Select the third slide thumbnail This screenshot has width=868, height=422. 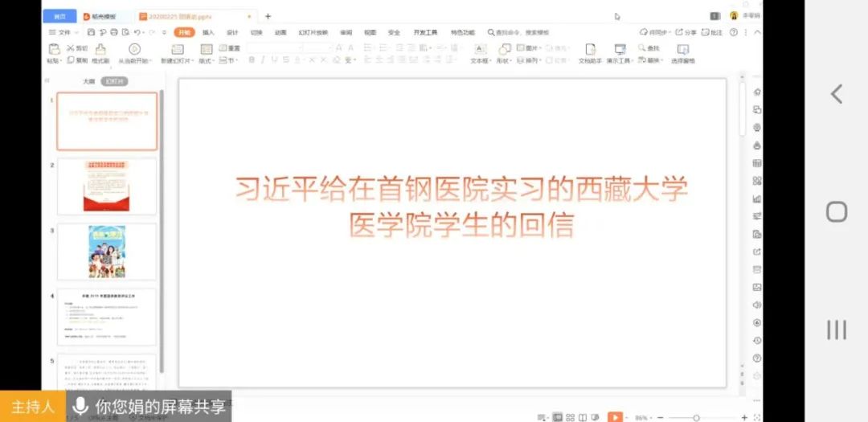(x=107, y=252)
